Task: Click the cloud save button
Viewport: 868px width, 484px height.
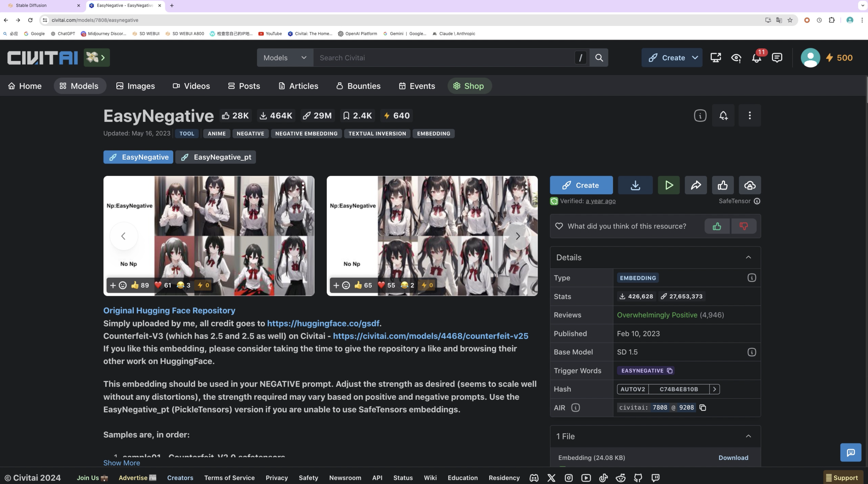Action: pos(749,185)
